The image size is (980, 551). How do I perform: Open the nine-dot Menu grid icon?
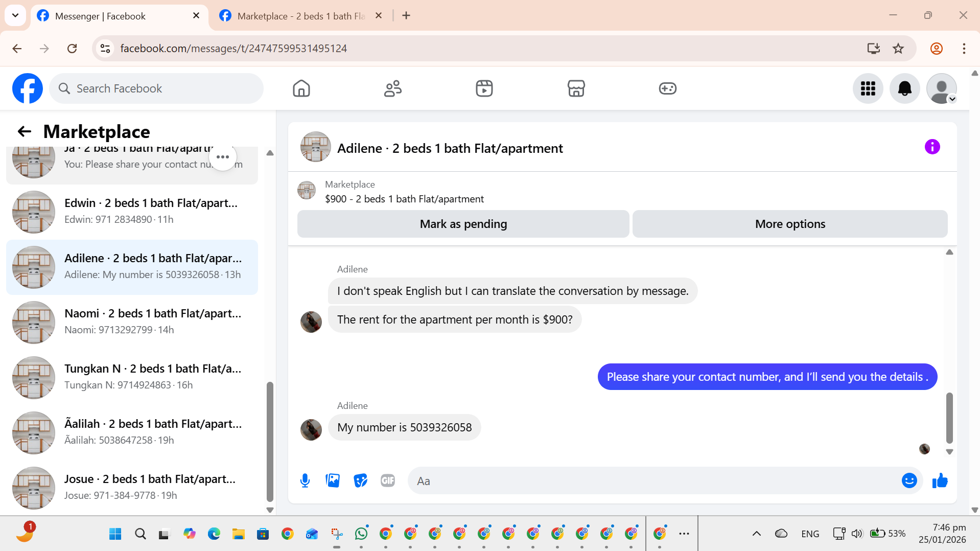[x=868, y=88]
